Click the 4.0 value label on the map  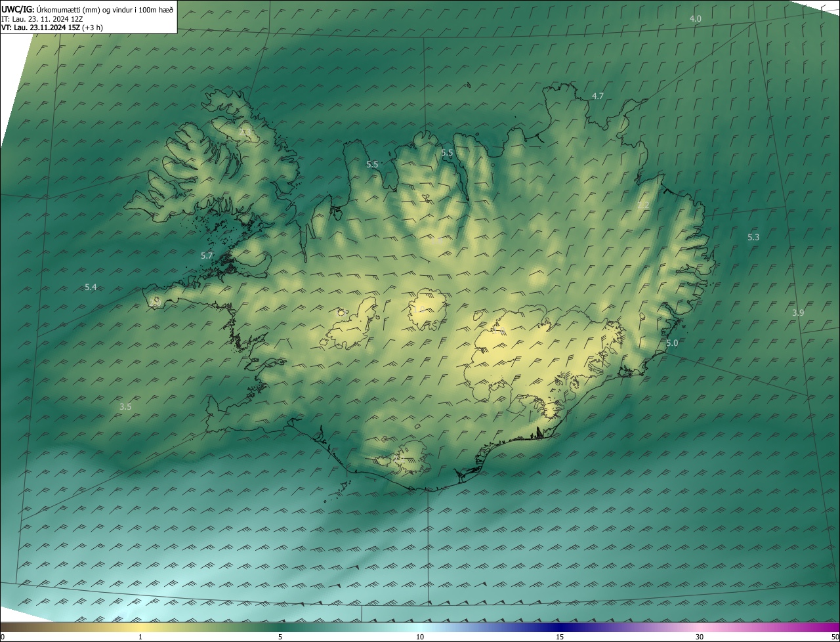695,19
